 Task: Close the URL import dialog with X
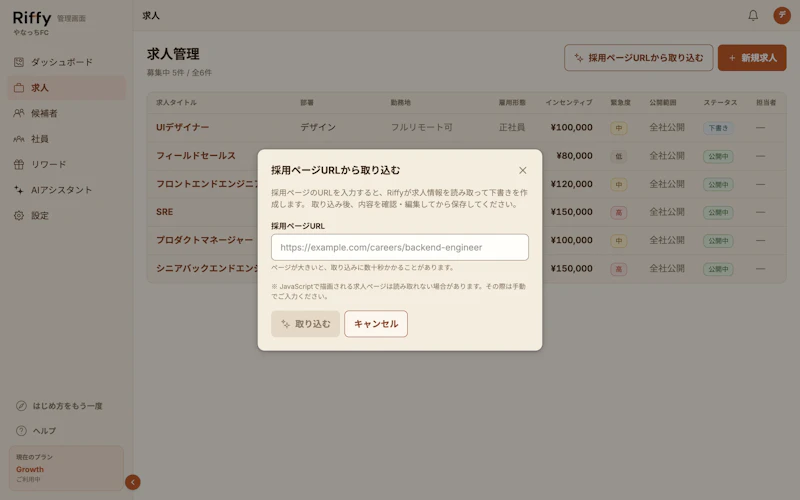tap(522, 170)
